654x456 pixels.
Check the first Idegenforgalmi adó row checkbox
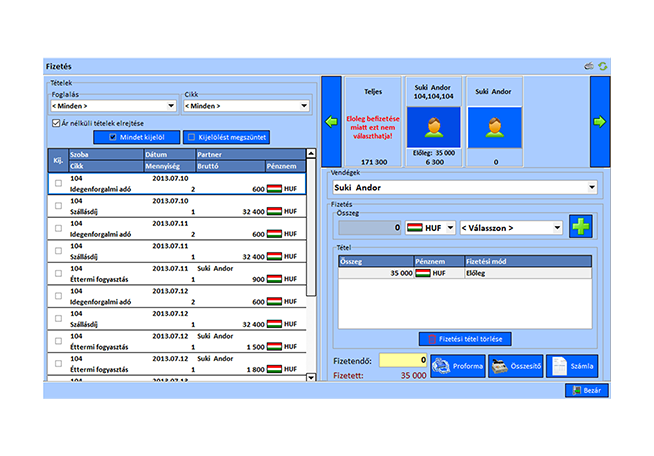tap(58, 183)
